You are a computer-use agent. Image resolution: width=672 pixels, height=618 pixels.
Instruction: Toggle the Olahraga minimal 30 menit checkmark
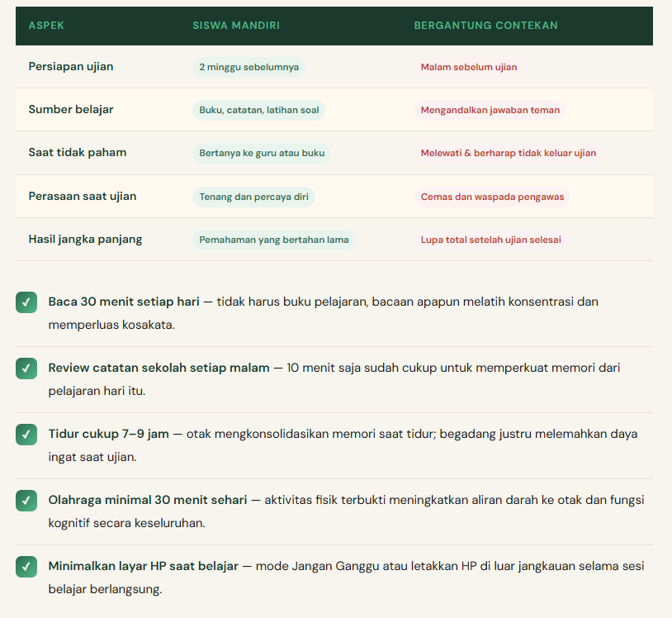coord(26,501)
